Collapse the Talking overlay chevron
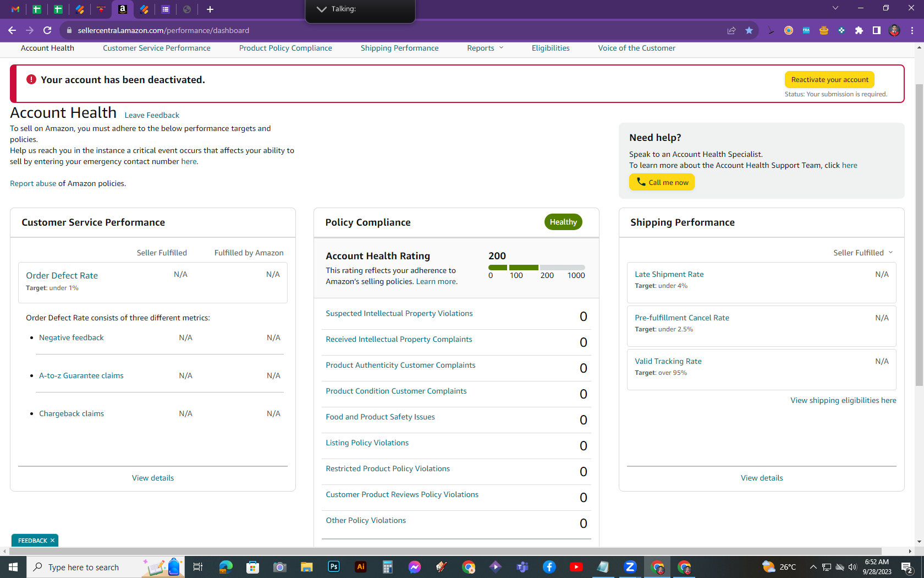The width and height of the screenshot is (924, 578). click(x=322, y=9)
